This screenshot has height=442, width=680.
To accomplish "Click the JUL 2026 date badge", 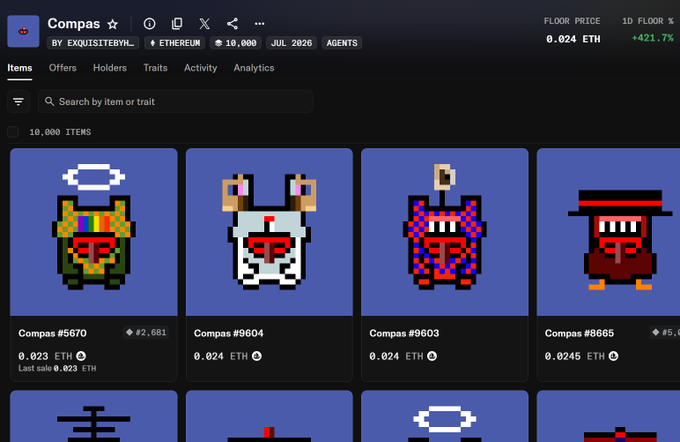I will coord(291,43).
